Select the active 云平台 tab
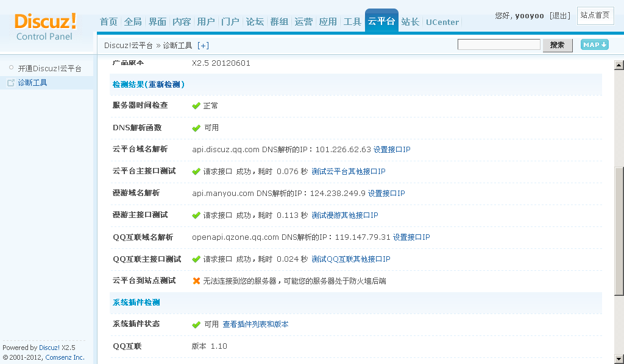Image resolution: width=624 pixels, height=364 pixels. [x=381, y=21]
